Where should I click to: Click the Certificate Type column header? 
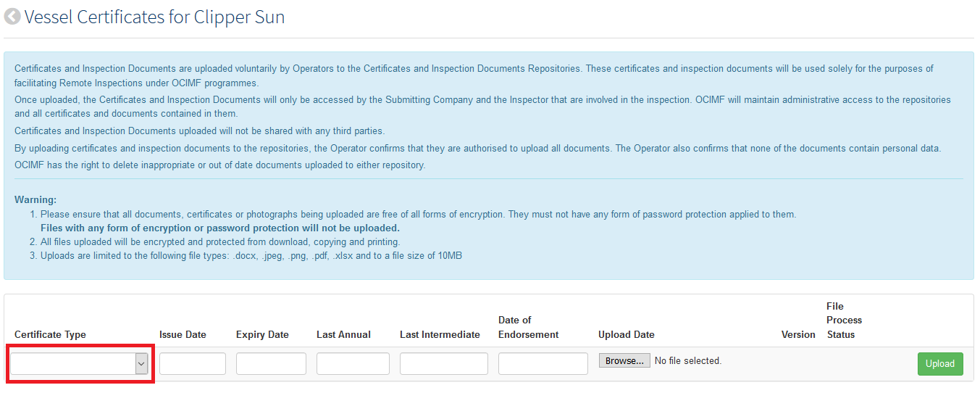(50, 335)
